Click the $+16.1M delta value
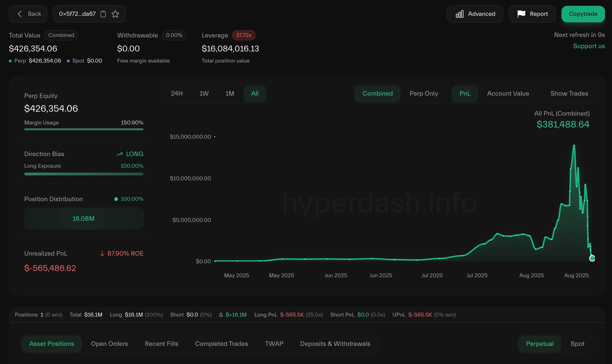This screenshot has height=364, width=612. point(236,315)
